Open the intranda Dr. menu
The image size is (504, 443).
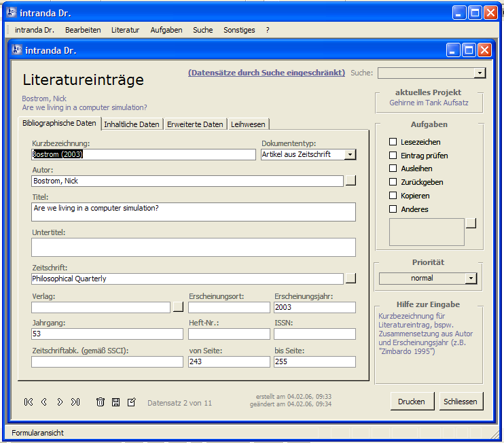[35, 30]
